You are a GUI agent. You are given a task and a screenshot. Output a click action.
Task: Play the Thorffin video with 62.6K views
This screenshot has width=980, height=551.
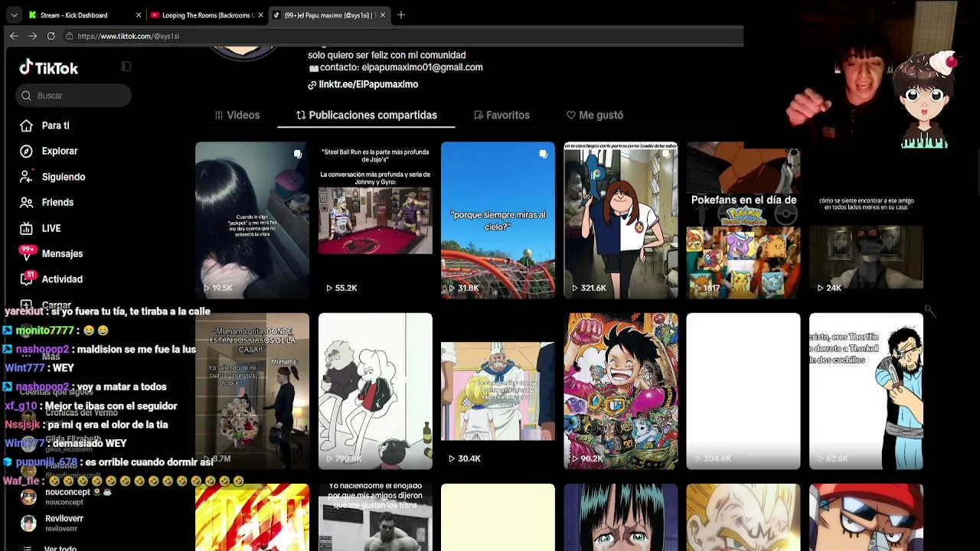tap(866, 391)
